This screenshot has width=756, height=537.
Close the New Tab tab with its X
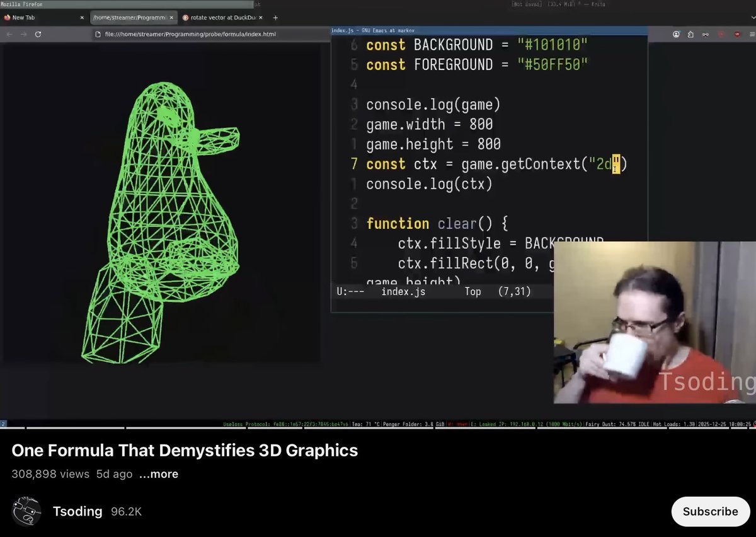[x=82, y=18]
